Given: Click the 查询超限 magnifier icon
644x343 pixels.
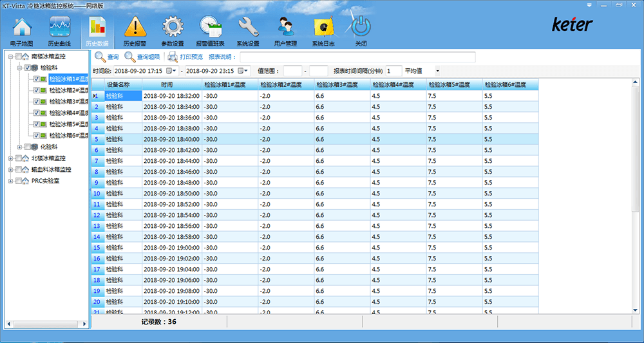Looking at the screenshot, I should coord(129,57).
